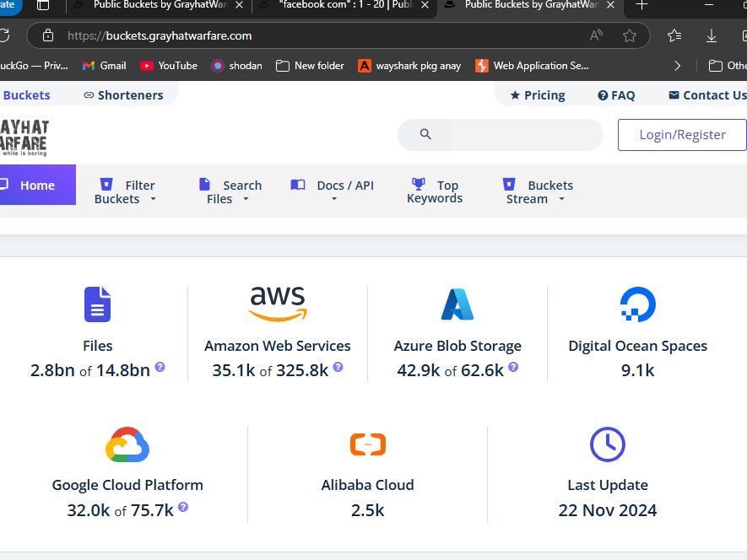This screenshot has width=747, height=560.
Task: Click the 22 Nov 2024 date
Action: coord(608,510)
